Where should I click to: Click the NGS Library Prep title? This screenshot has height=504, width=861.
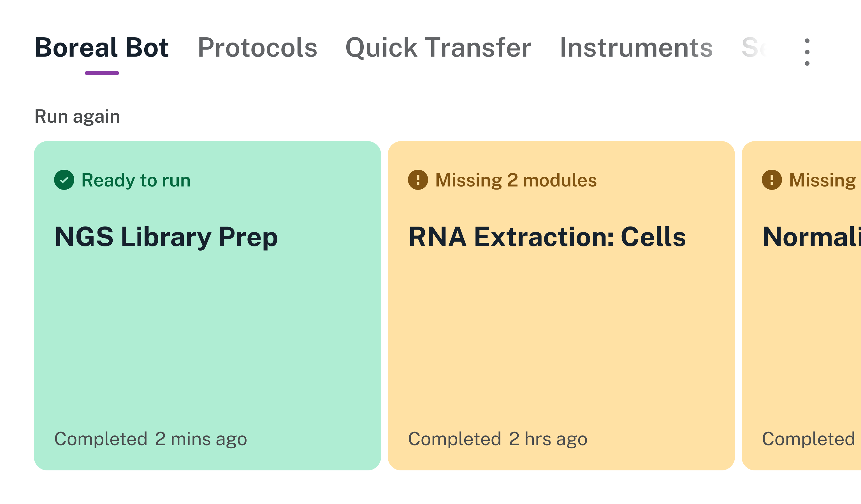pyautogui.click(x=166, y=237)
